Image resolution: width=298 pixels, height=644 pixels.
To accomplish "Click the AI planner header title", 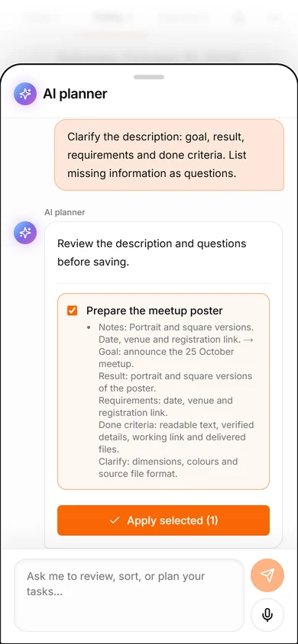I will pos(75,94).
